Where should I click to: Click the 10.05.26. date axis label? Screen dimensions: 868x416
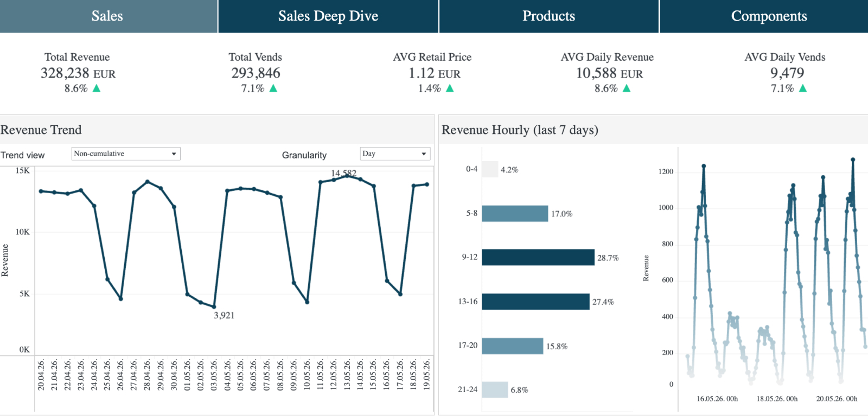[307, 375]
